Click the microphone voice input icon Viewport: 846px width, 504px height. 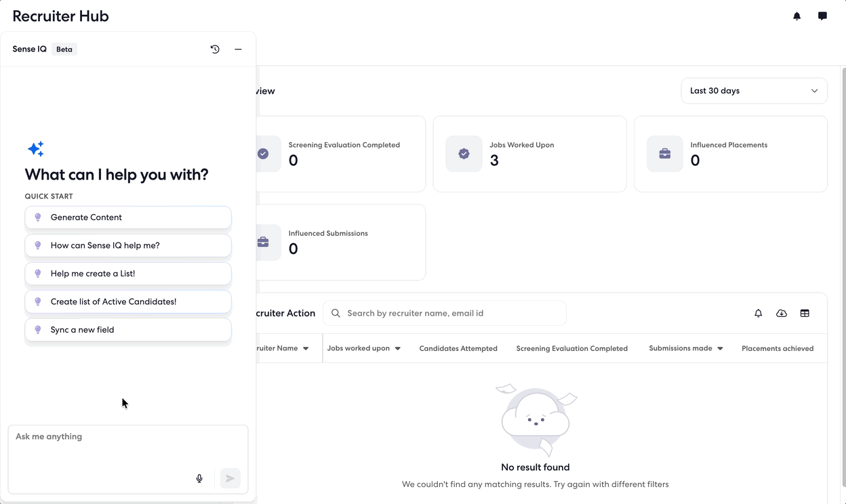(x=199, y=478)
